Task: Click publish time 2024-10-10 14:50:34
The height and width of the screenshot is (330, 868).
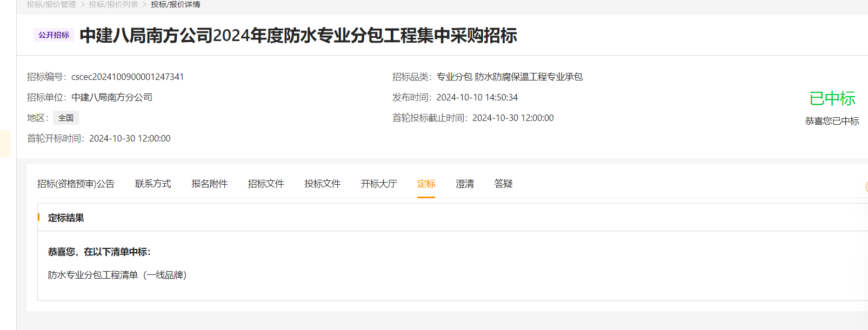Action: click(x=477, y=97)
